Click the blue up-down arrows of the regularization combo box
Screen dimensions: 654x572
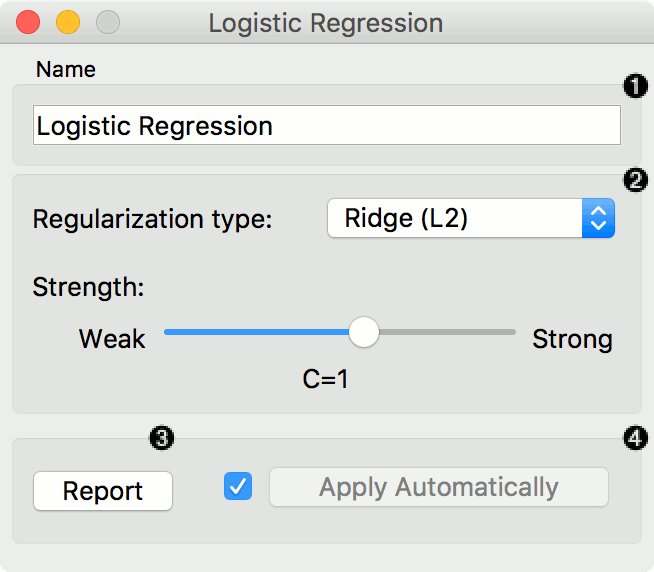pyautogui.click(x=598, y=218)
